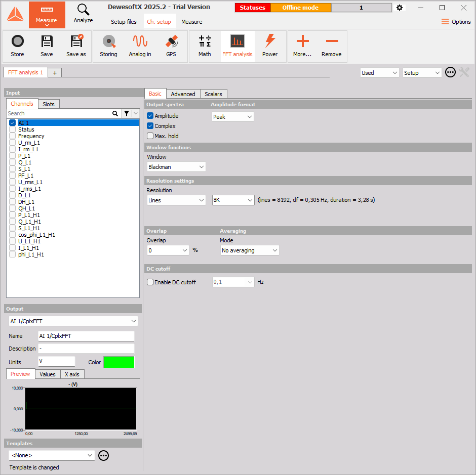Image resolution: width=476 pixels, height=475 pixels.
Task: Open the Blackman window dropdown
Action: coord(176,167)
